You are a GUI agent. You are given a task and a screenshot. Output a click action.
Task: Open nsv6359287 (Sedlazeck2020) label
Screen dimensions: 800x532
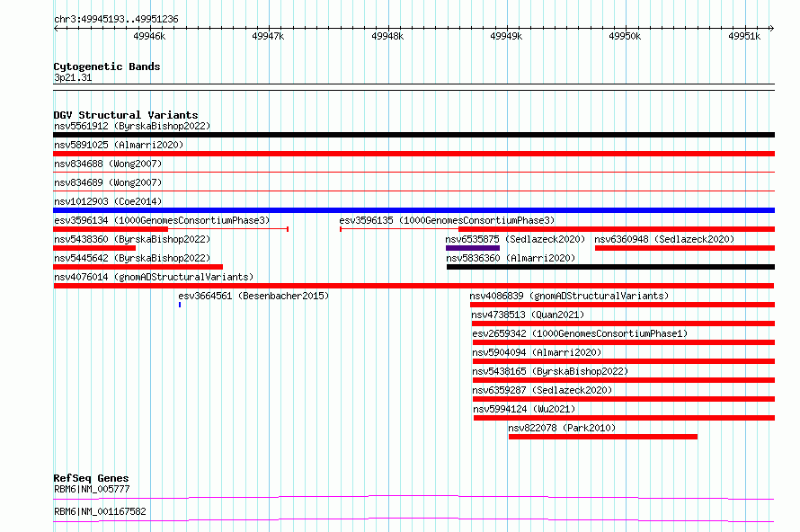(542, 390)
